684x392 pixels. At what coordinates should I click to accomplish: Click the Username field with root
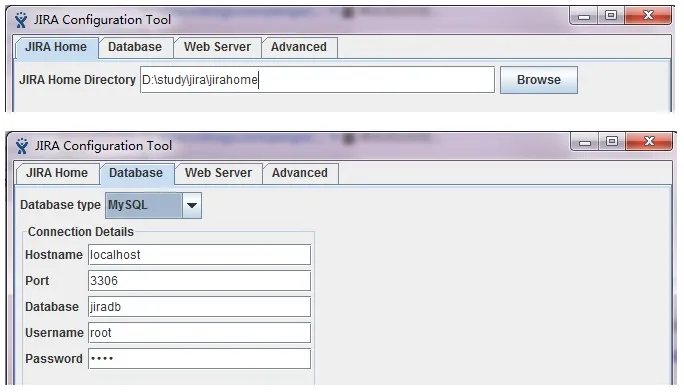(199, 333)
